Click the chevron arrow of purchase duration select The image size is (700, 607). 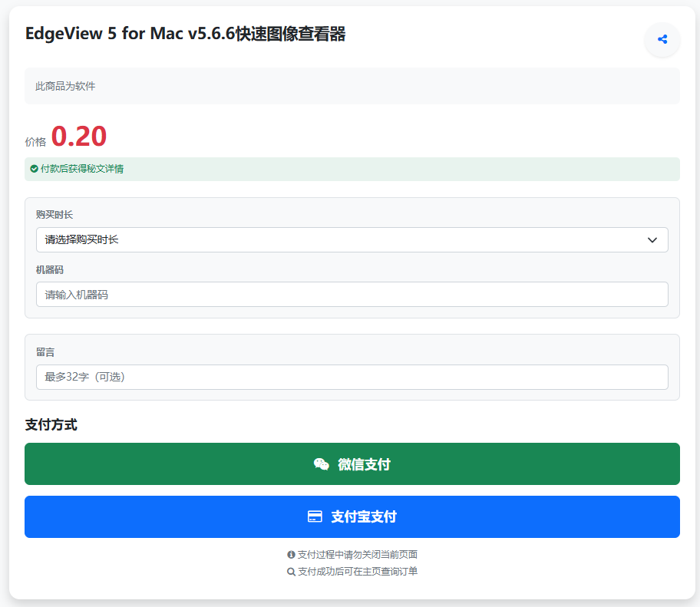coord(652,240)
